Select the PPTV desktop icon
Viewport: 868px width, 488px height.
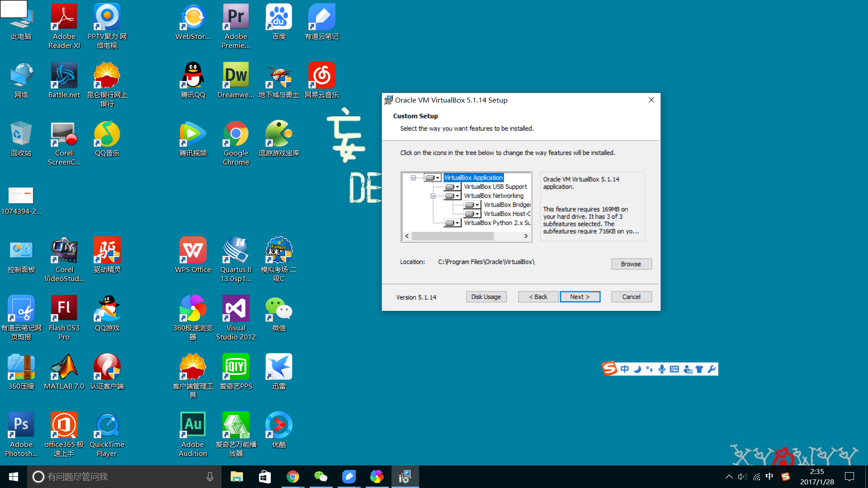tap(107, 26)
